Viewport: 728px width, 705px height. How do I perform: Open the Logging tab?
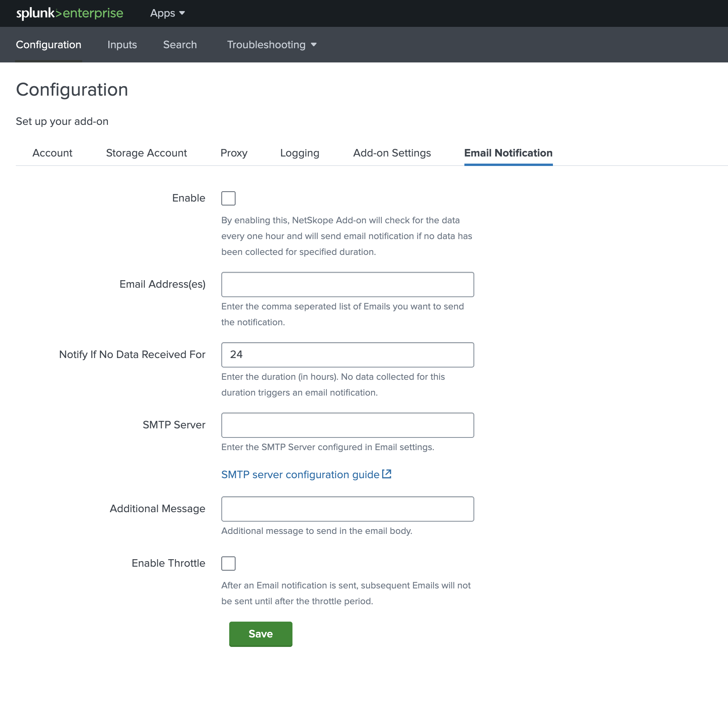pyautogui.click(x=300, y=153)
